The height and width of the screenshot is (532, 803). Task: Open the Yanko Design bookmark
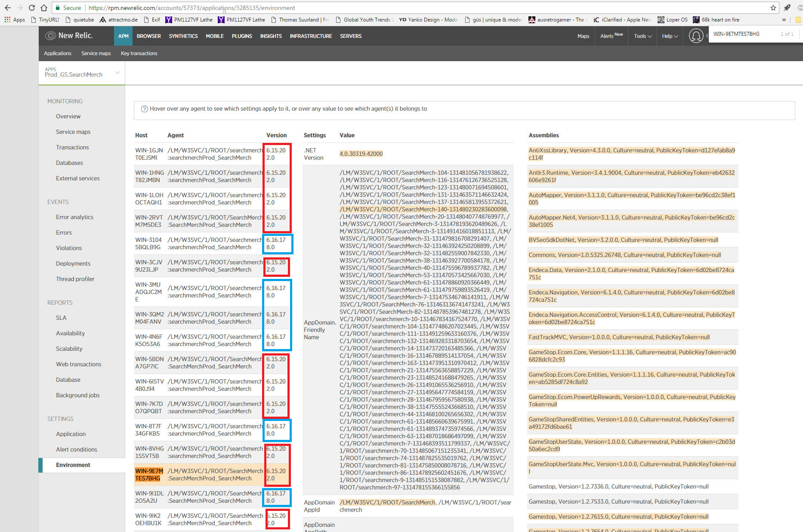coord(428,20)
